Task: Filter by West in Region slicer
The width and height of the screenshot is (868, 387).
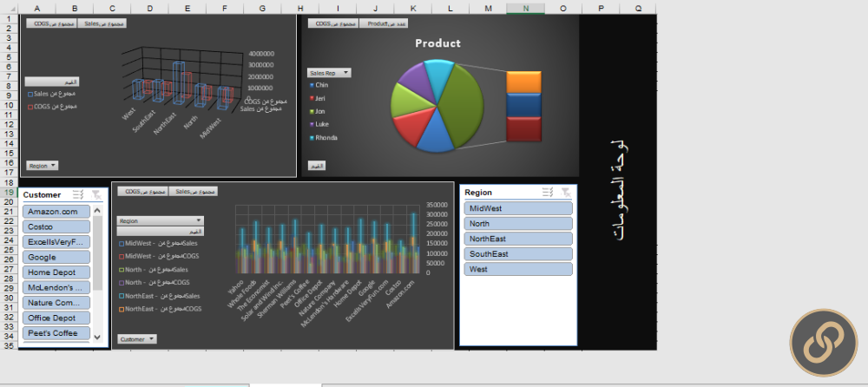Action: tap(518, 269)
